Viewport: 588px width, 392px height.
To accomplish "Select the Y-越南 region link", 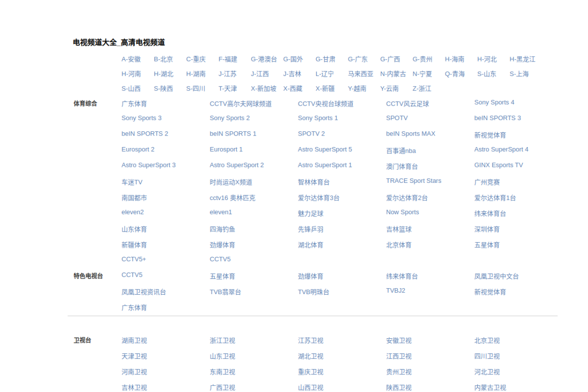I will pos(357,89).
